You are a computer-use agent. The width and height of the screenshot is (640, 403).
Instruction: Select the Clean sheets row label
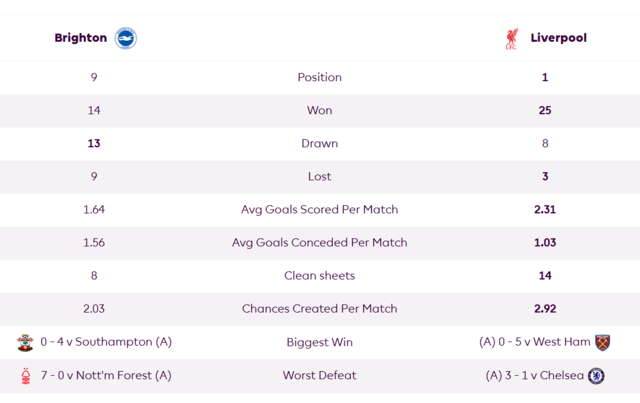320,276
